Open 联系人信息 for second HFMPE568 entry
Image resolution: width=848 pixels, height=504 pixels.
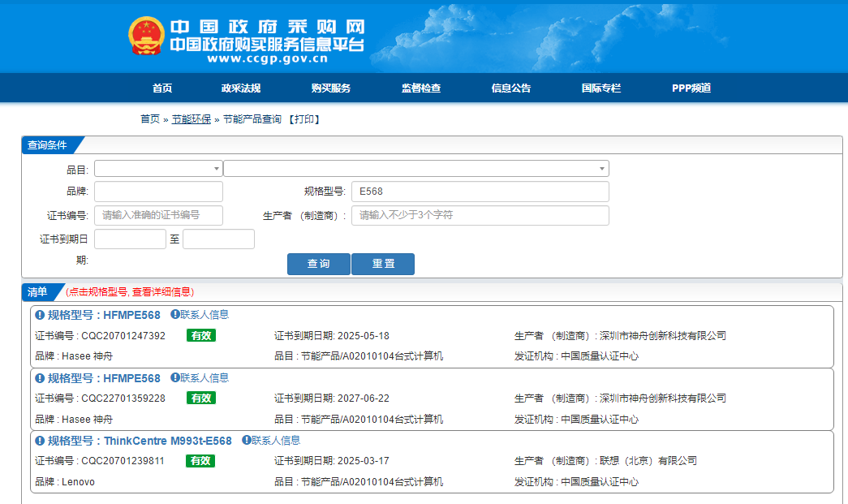point(204,377)
